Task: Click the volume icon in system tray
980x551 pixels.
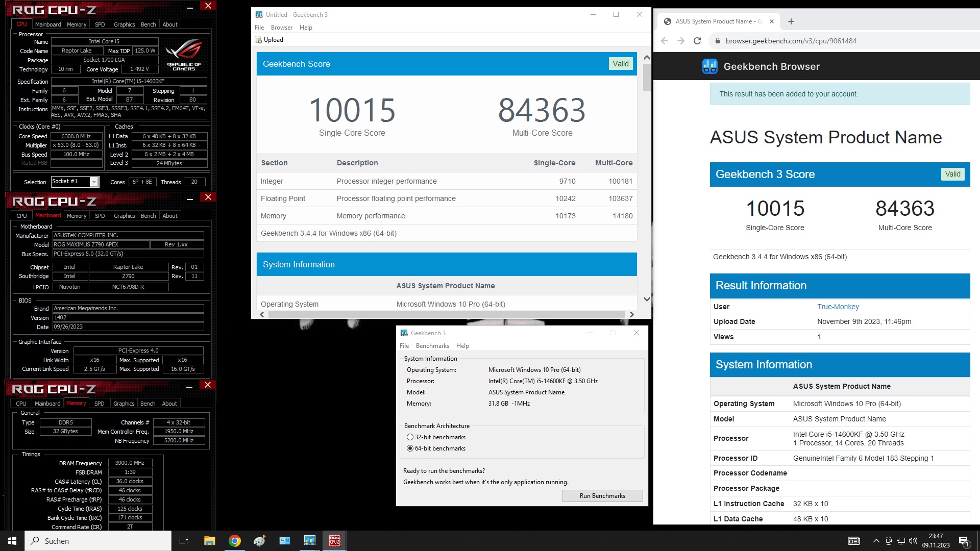Action: point(913,541)
